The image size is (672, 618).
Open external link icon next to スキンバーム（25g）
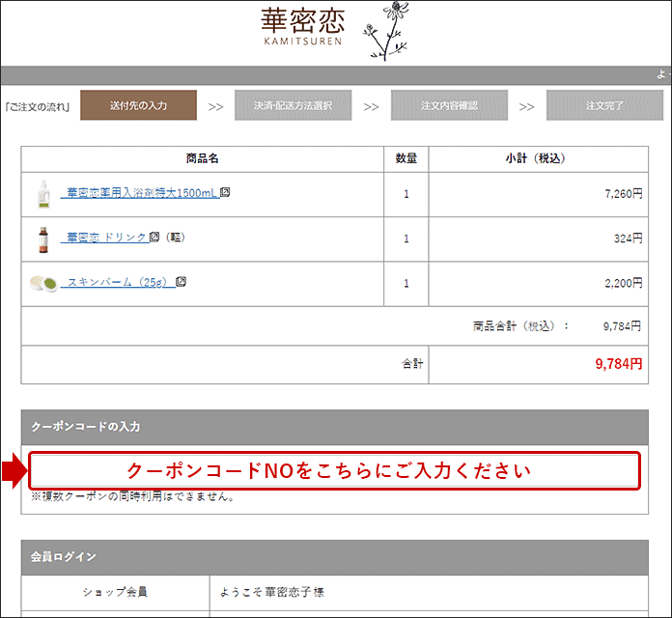[x=181, y=282]
